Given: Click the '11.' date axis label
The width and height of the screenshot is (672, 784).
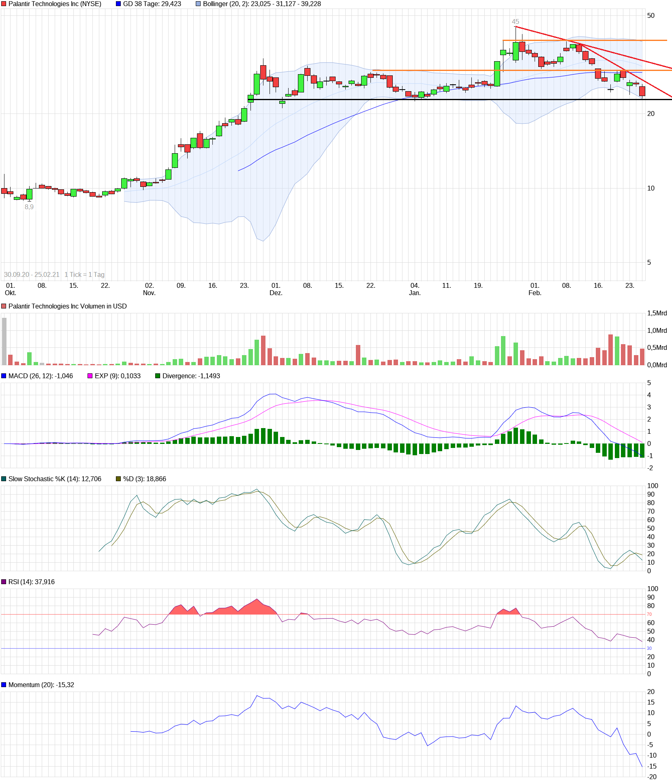Looking at the screenshot, I should [447, 286].
